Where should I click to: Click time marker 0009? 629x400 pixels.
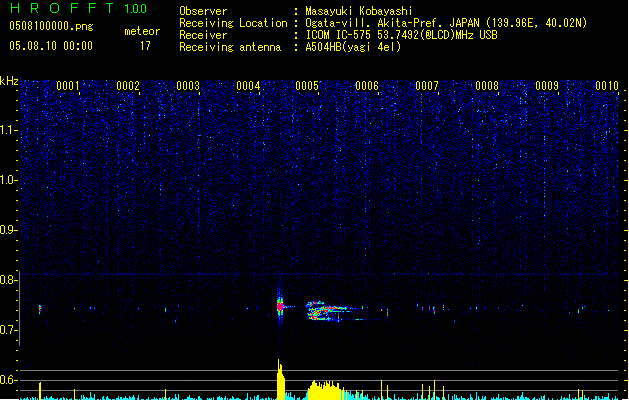coord(547,85)
